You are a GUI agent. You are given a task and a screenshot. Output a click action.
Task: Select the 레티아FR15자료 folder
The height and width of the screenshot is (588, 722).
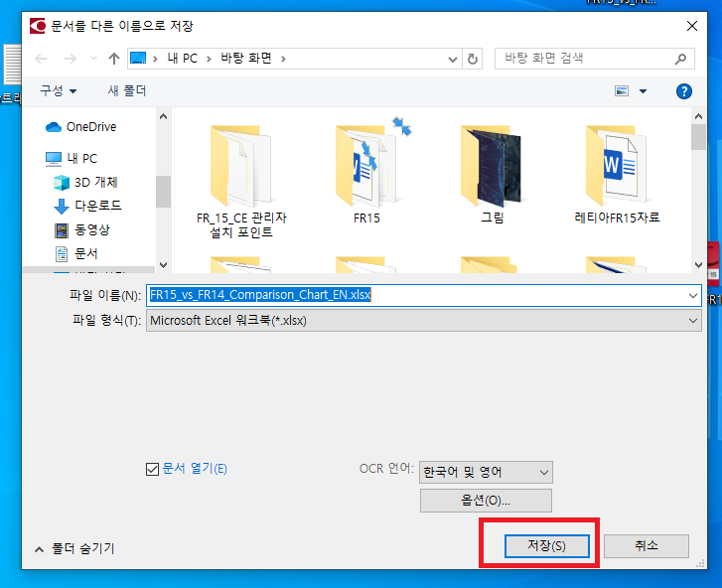617,174
